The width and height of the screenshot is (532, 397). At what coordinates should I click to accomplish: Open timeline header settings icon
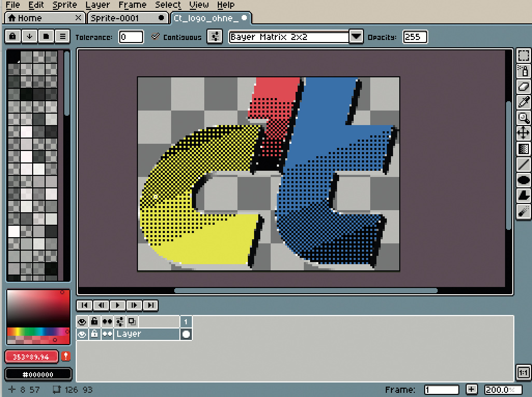[120, 322]
